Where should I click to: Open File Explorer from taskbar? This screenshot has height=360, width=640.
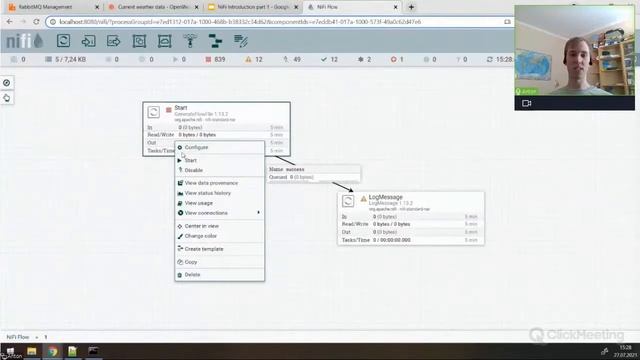(32, 351)
